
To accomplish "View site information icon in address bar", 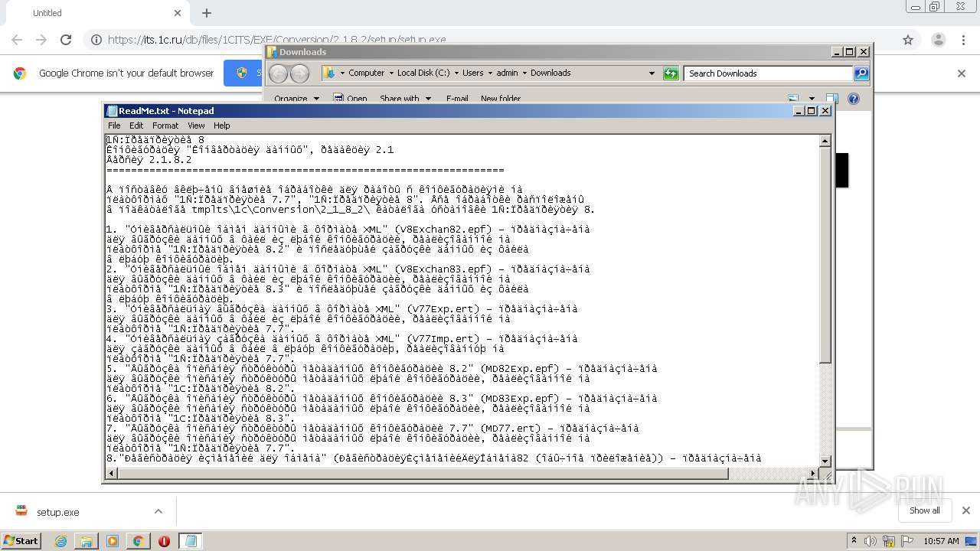I will point(96,40).
